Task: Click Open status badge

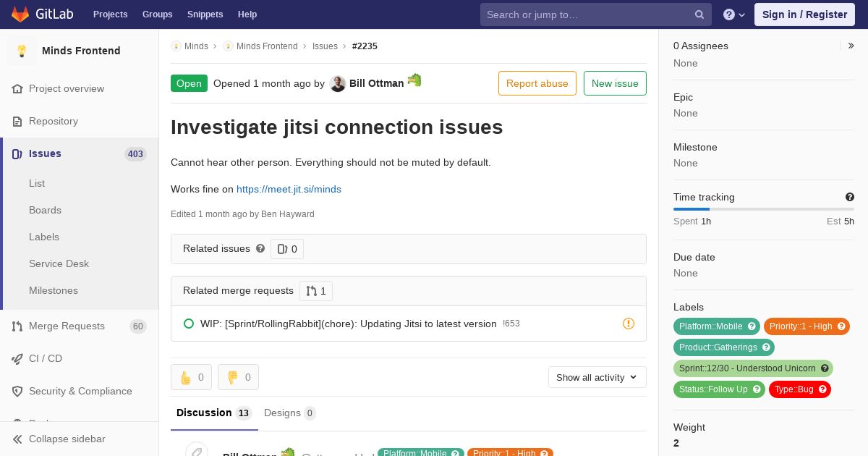Action: click(x=189, y=83)
